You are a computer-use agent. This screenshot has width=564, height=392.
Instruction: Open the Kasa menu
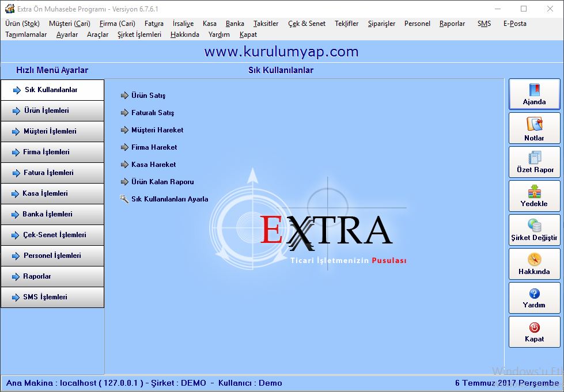[x=209, y=24]
